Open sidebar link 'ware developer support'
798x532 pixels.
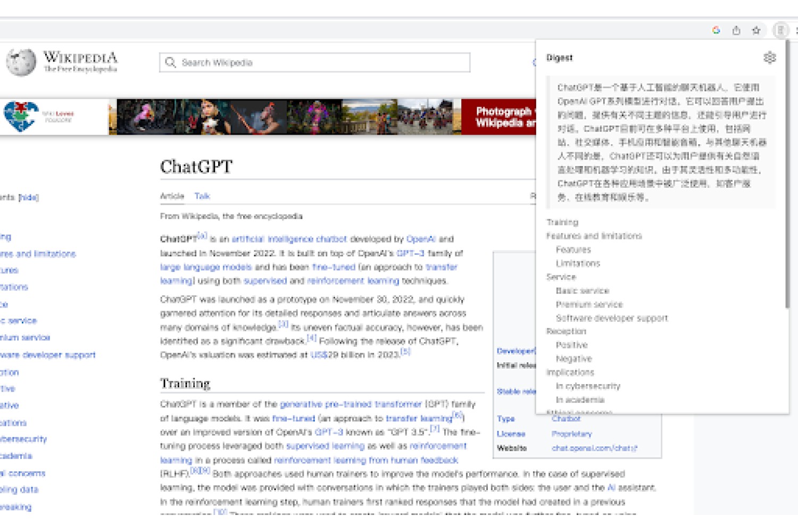[48, 354]
